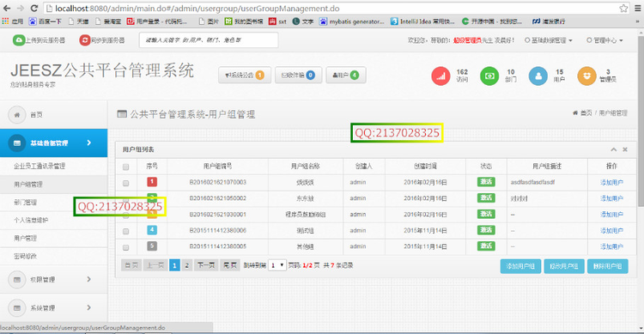Click the green cloud upload icon
The width and height of the screenshot is (644, 334).
[19, 39]
